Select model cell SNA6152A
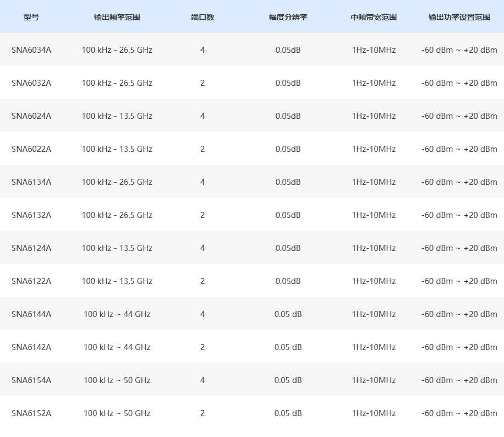504x437 pixels. tap(31, 413)
